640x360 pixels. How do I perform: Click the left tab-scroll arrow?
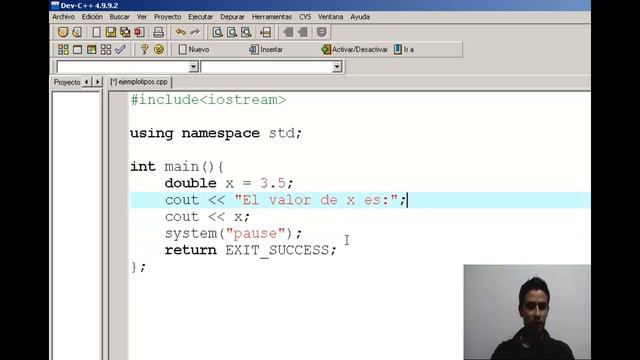pyautogui.click(x=87, y=82)
